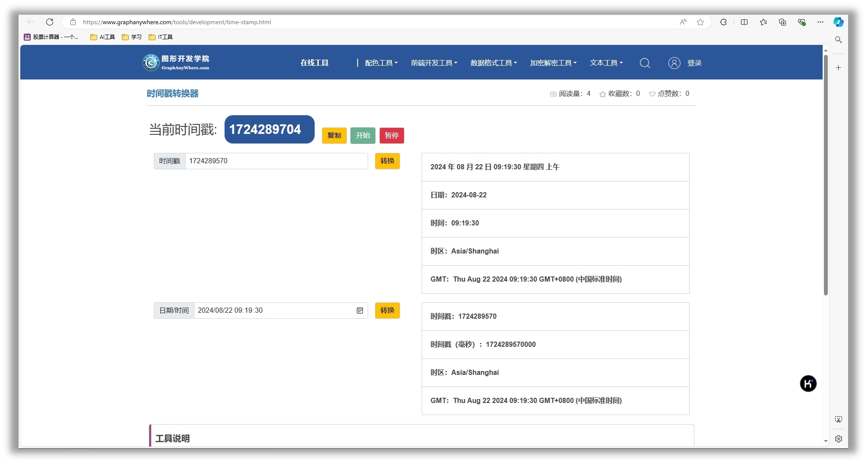Click the split screen icon in toolbar
The height and width of the screenshot is (463, 868).
coord(744,22)
